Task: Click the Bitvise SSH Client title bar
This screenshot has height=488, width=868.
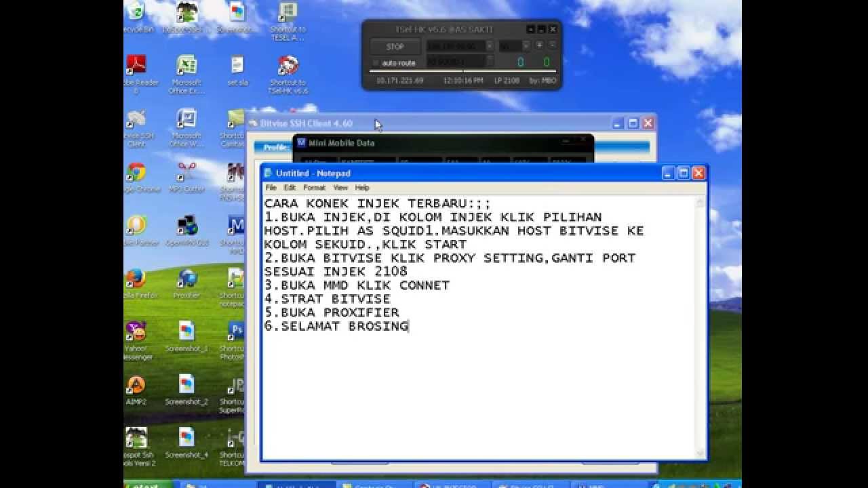Action: click(450, 123)
